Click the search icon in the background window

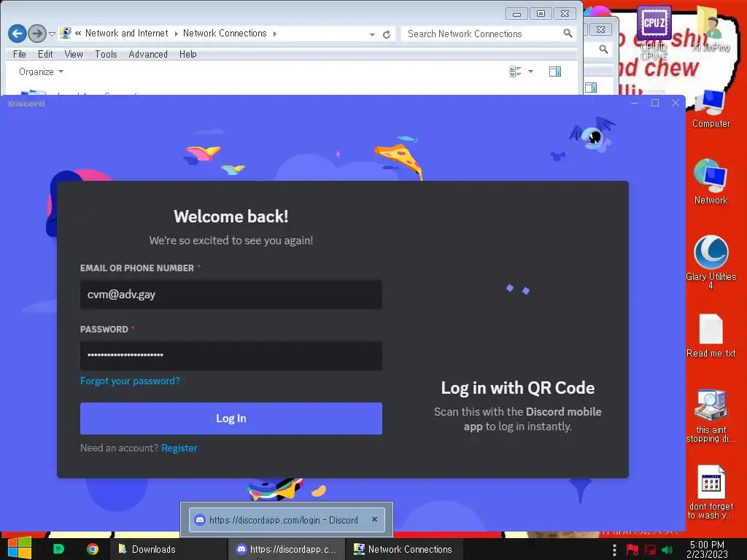click(603, 49)
